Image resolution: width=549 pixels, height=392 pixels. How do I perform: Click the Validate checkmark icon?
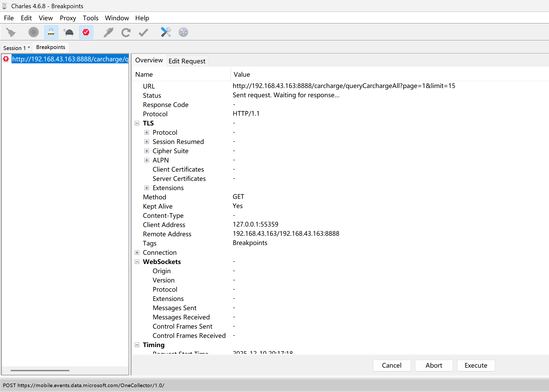(143, 32)
